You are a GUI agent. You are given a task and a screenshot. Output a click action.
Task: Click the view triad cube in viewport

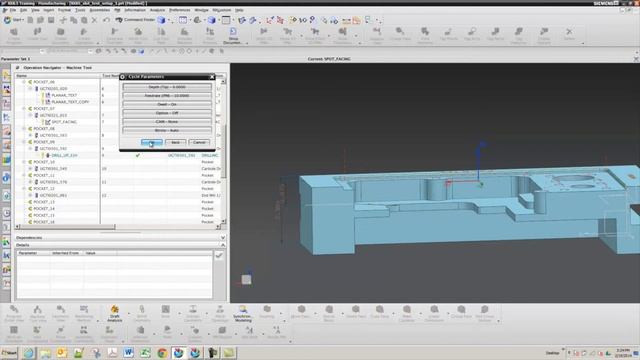point(246,279)
